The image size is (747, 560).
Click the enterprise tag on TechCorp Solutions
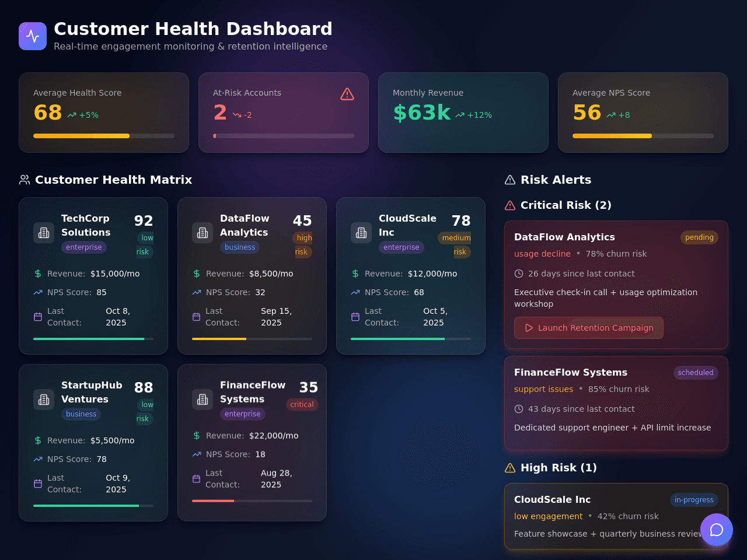click(84, 247)
